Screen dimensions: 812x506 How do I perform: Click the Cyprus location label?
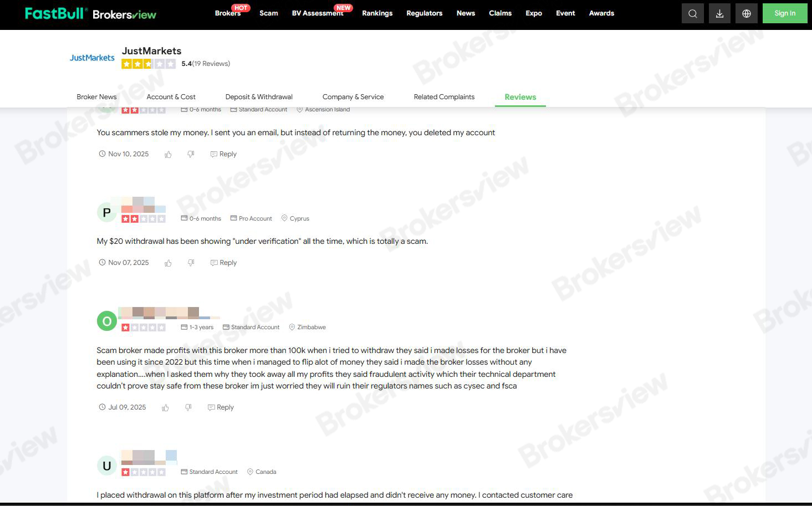(x=295, y=219)
